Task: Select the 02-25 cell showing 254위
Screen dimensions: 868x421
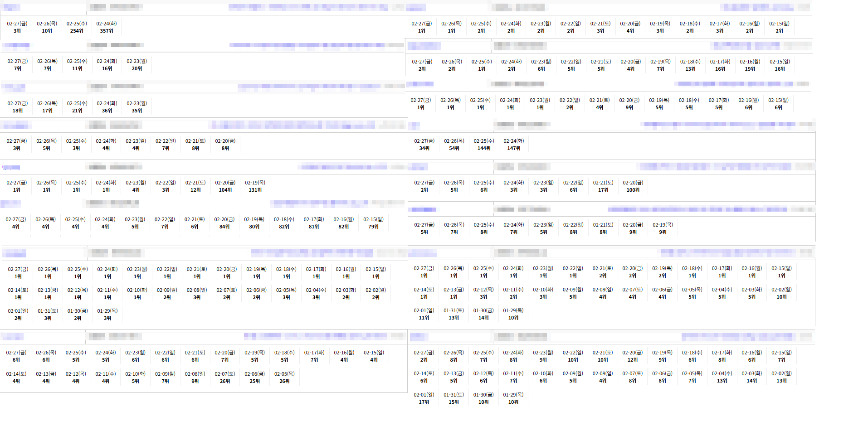Action: point(77,27)
